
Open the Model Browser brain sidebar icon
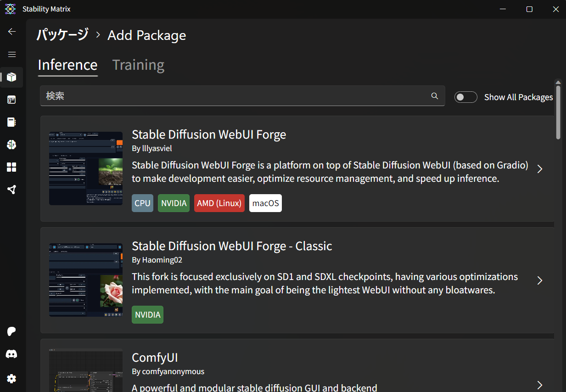pos(12,145)
